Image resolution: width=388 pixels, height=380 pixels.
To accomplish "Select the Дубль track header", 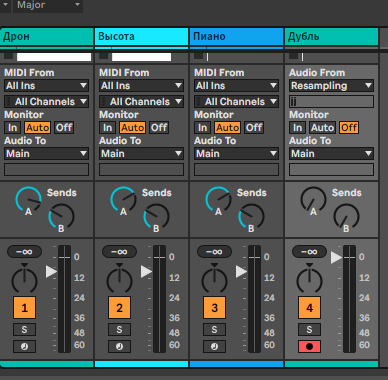I will [x=331, y=36].
